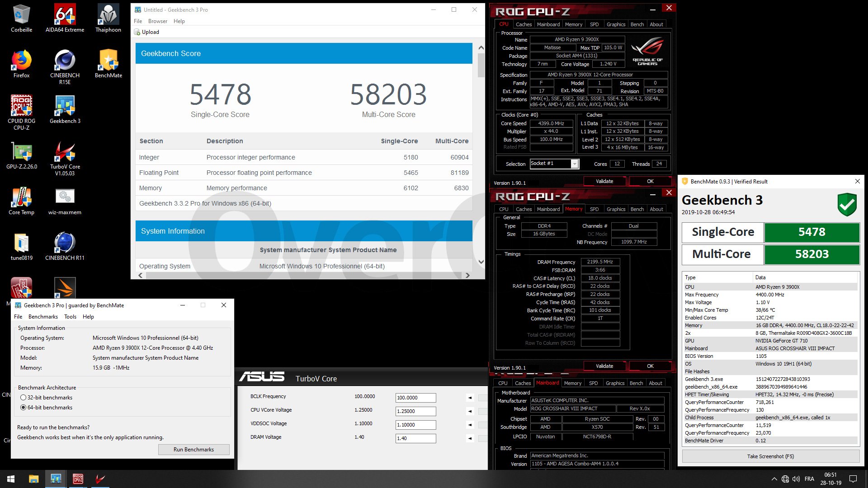Open Graphics tab in middle CPU-Z window
The width and height of the screenshot is (868, 488).
coord(616,209)
